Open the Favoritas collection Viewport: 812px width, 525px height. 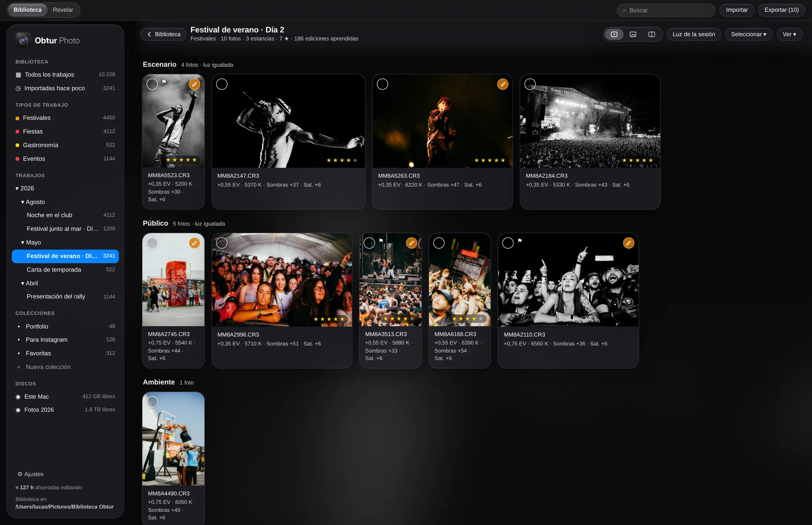[65, 353]
